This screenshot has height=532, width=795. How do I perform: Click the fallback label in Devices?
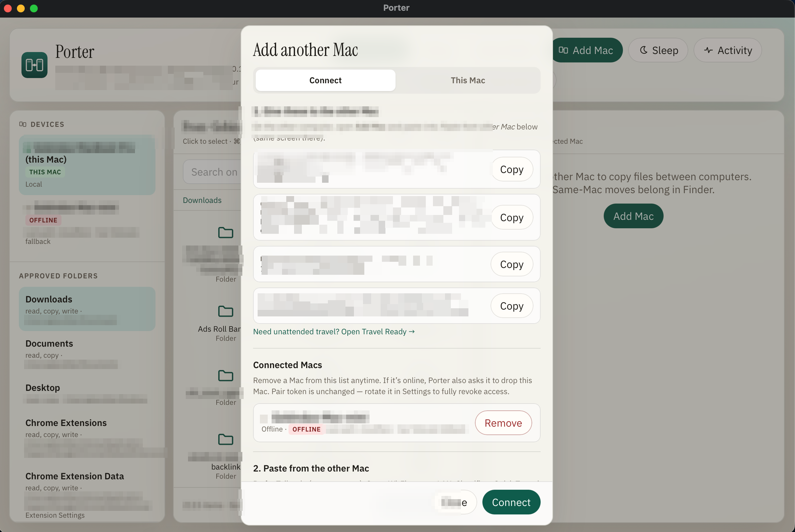(x=38, y=242)
